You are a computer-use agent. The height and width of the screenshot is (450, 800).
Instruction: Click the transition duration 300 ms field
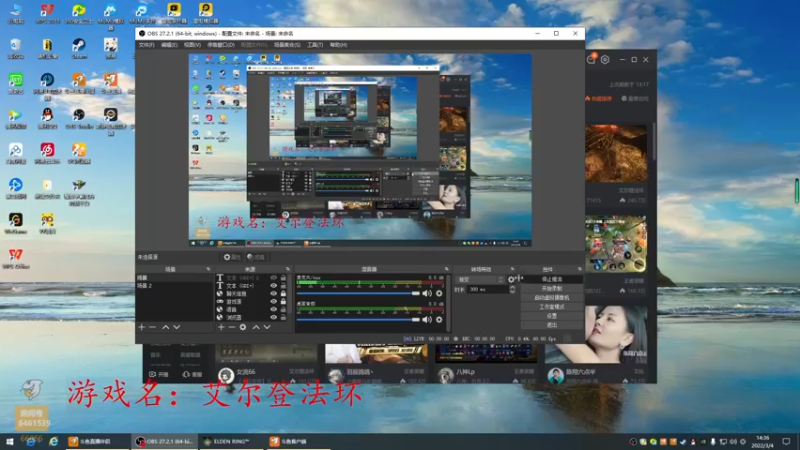click(487, 289)
